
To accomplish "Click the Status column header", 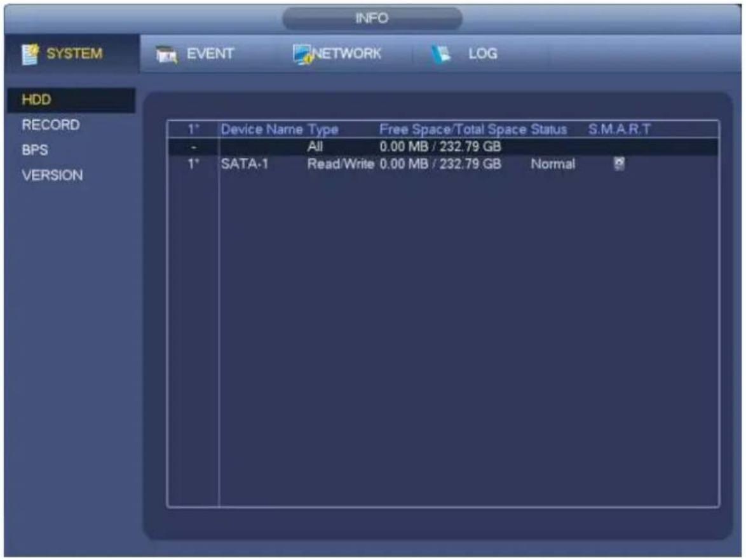I will [x=549, y=130].
